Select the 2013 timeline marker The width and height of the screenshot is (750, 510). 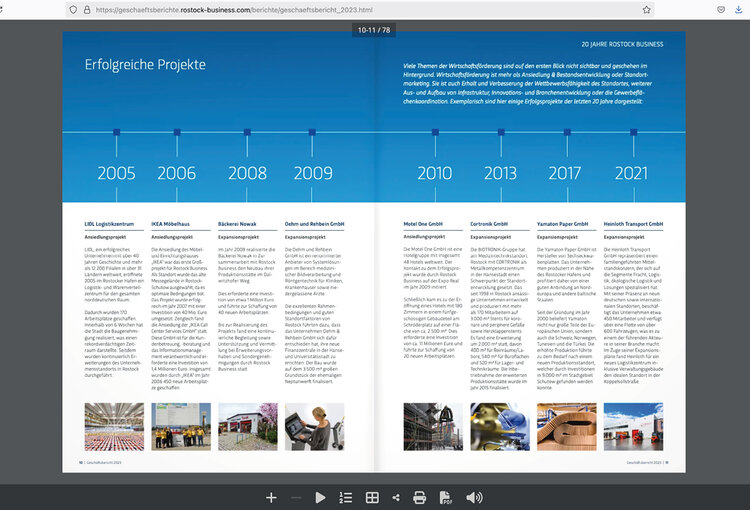click(x=501, y=132)
